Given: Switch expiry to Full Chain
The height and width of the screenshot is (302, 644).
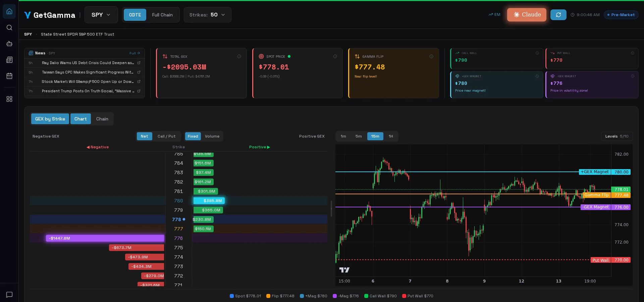Looking at the screenshot, I should pos(162,15).
